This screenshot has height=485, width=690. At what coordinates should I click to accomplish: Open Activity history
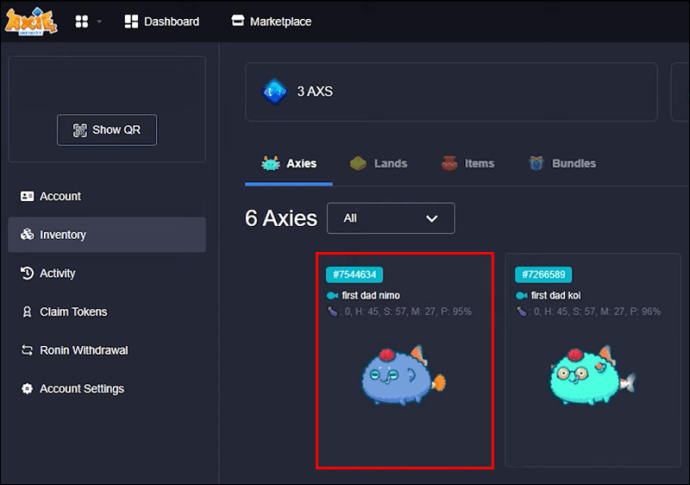pyautogui.click(x=107, y=273)
